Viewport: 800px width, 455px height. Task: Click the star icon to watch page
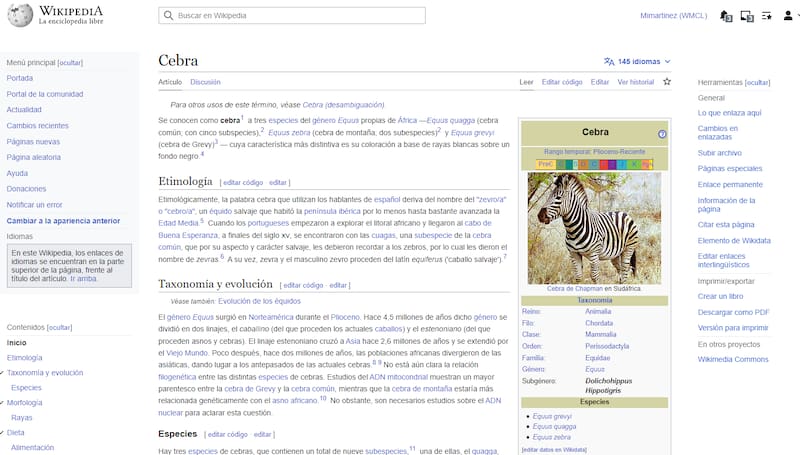click(x=667, y=82)
